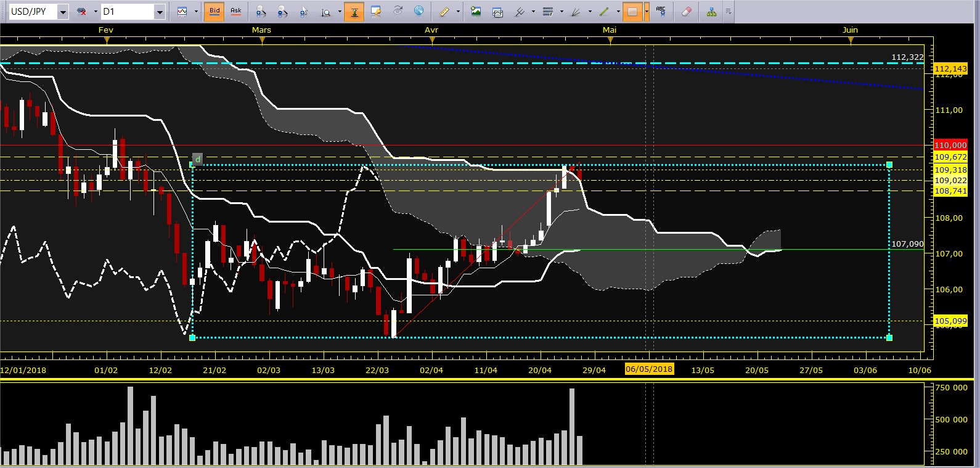Open the toolbar overflow options
Viewport: 980px width, 468px height.
coord(729,12)
